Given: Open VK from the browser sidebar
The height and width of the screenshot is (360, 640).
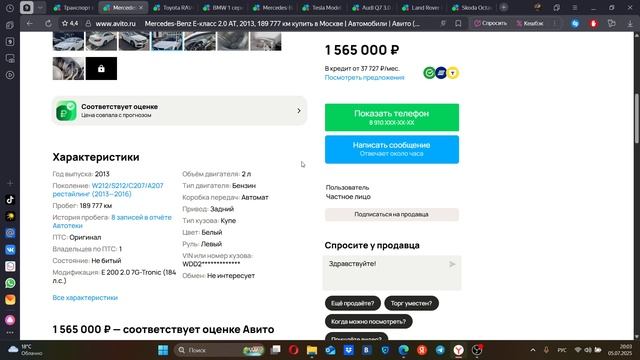Looking at the screenshot, I should coord(10,249).
